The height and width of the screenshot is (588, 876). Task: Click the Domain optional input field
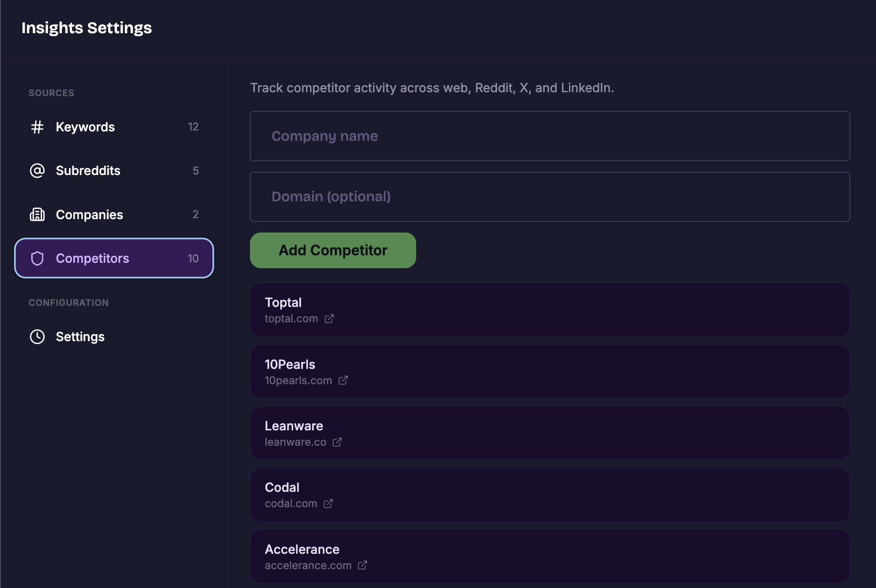point(550,196)
